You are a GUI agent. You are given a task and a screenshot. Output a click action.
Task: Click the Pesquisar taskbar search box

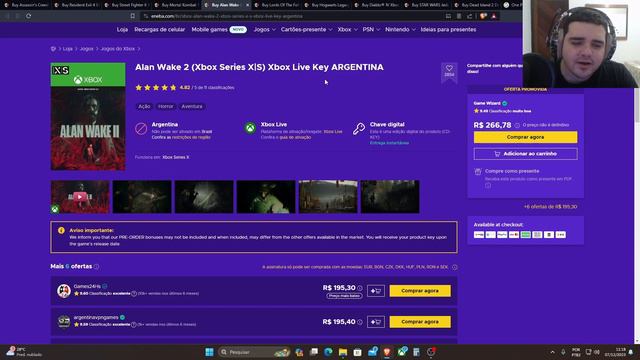pyautogui.click(x=254, y=352)
